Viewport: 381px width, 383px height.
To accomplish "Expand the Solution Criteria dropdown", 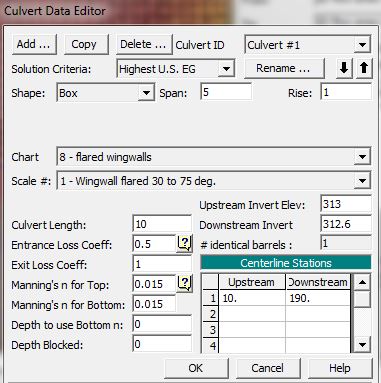I will click(226, 69).
